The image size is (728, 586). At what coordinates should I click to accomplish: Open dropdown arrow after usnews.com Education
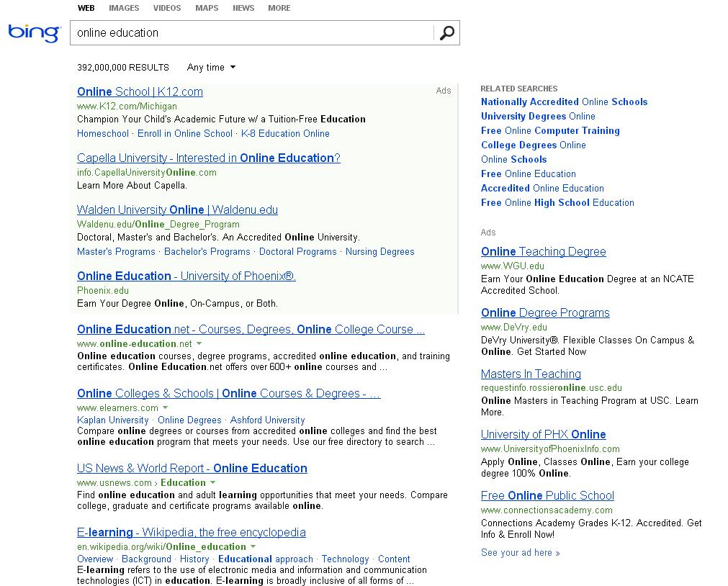tap(212, 483)
